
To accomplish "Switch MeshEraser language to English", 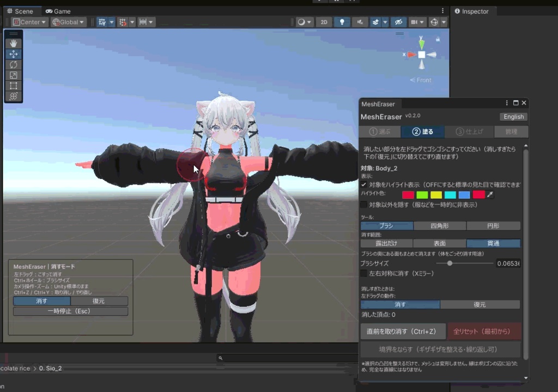I will tap(513, 117).
